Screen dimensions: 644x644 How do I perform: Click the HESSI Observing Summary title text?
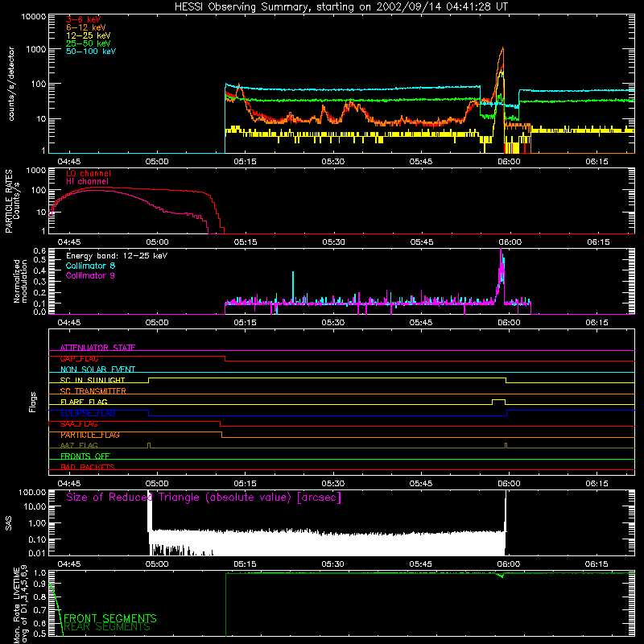(x=341, y=7)
